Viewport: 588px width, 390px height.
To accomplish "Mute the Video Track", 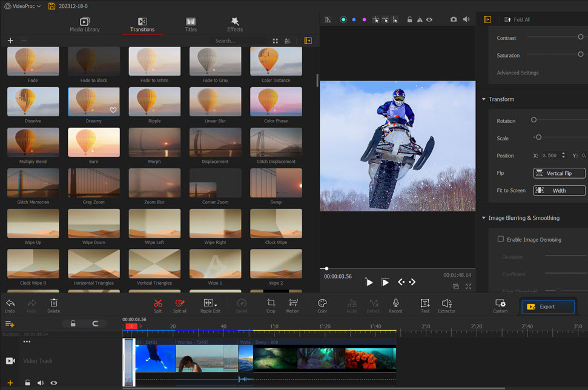I will pyautogui.click(x=41, y=382).
